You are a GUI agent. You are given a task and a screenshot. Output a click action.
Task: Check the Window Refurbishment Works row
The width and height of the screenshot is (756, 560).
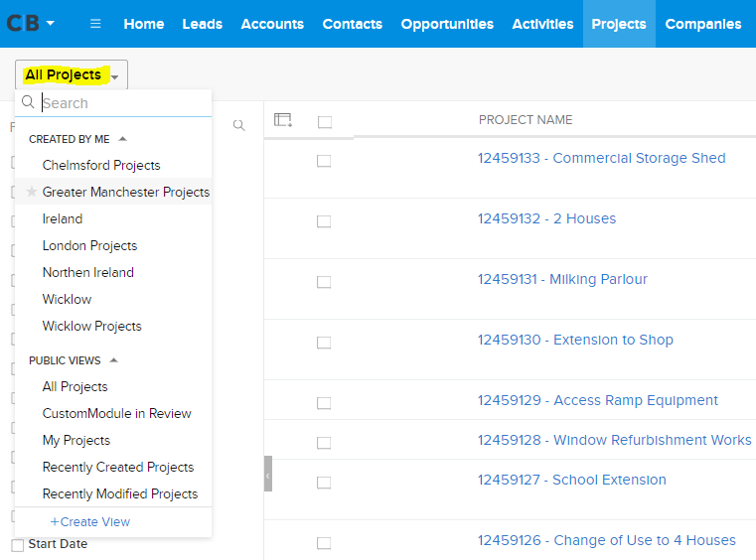324,443
